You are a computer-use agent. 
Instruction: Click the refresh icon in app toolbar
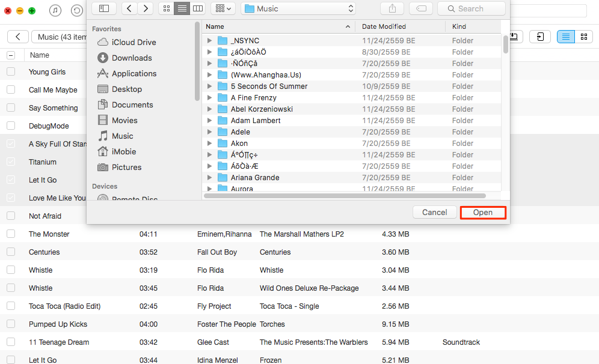(77, 10)
